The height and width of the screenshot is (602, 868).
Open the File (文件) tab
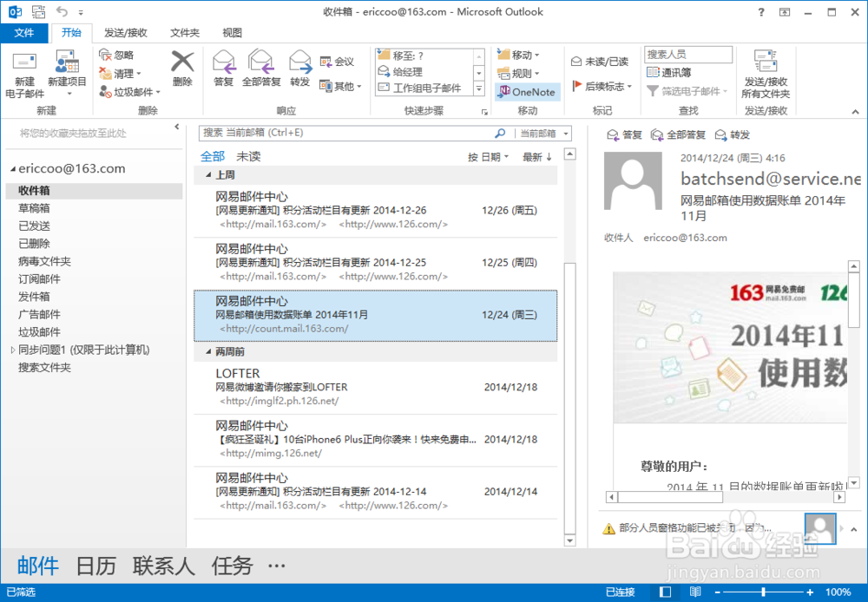(23, 33)
